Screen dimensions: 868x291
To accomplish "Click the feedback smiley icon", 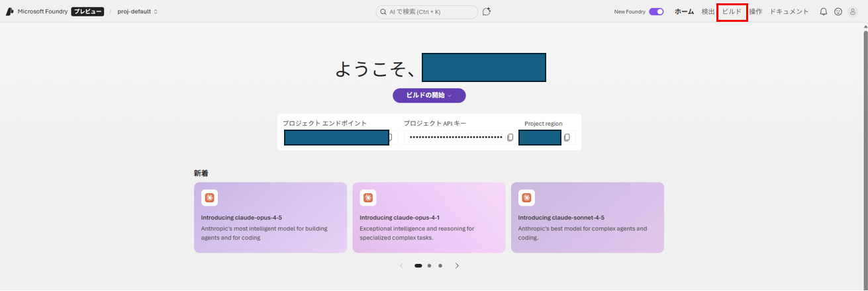I will pos(838,12).
